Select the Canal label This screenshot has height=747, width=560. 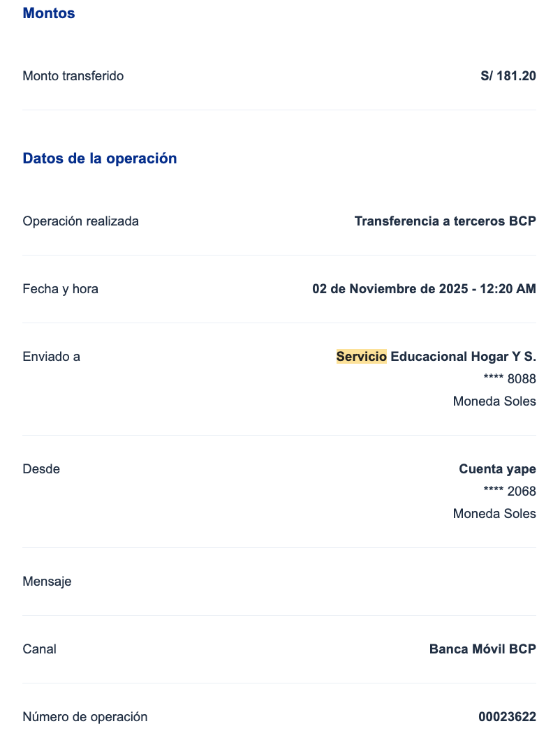tap(40, 649)
